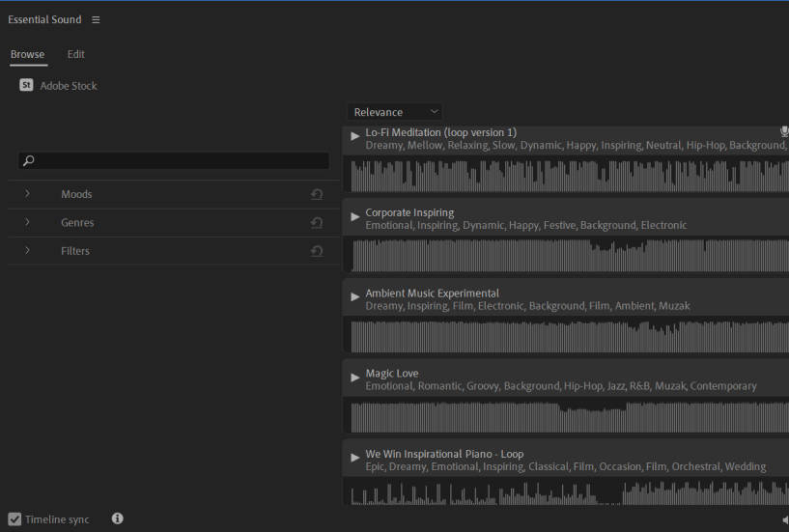789x532 pixels.
Task: Reset the Moods filter selection
Action: 317,194
